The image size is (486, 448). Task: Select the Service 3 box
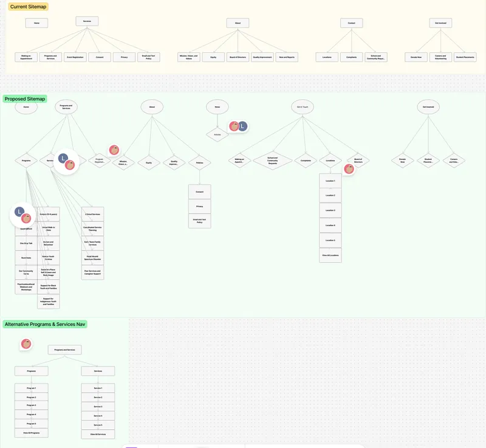(98, 407)
